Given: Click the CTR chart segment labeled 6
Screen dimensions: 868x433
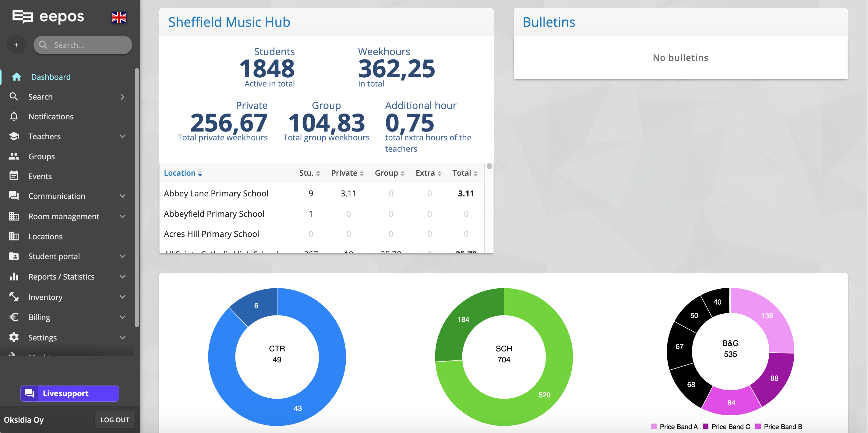Looking at the screenshot, I should (256, 306).
